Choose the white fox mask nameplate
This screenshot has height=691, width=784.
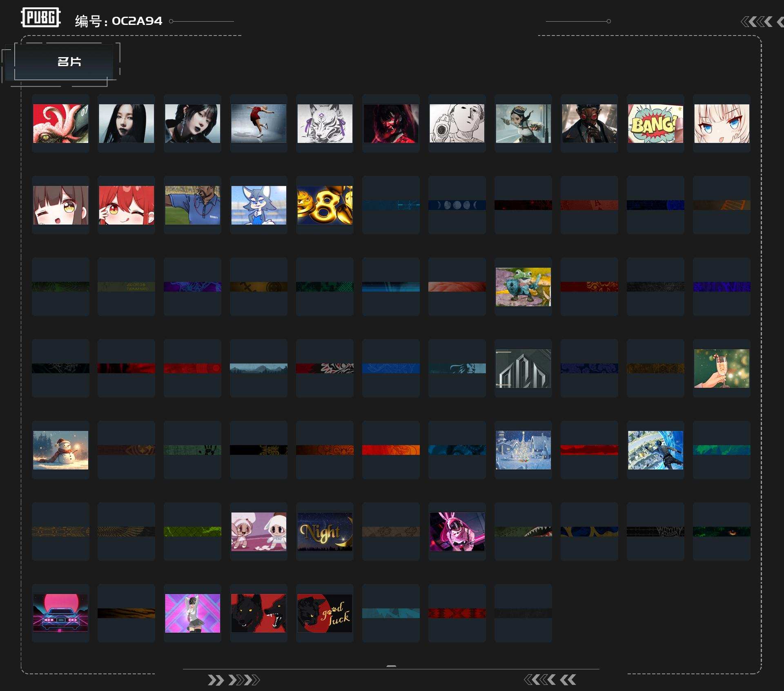[x=325, y=123]
